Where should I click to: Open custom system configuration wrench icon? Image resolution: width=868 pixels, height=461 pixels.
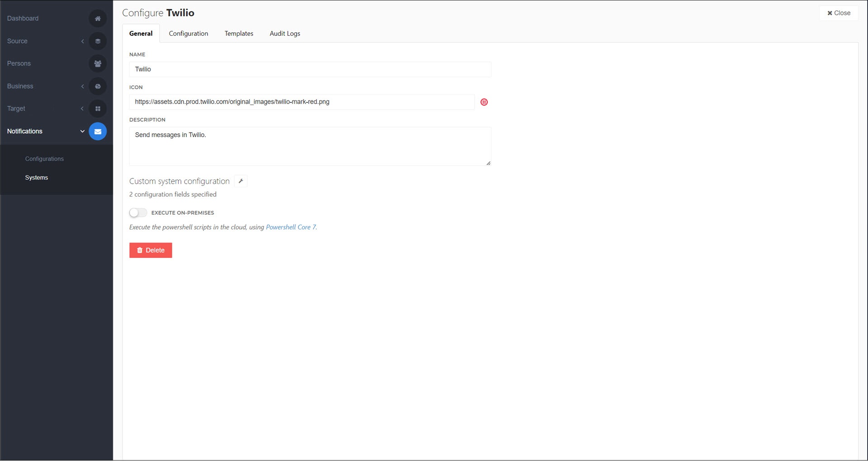click(x=241, y=181)
